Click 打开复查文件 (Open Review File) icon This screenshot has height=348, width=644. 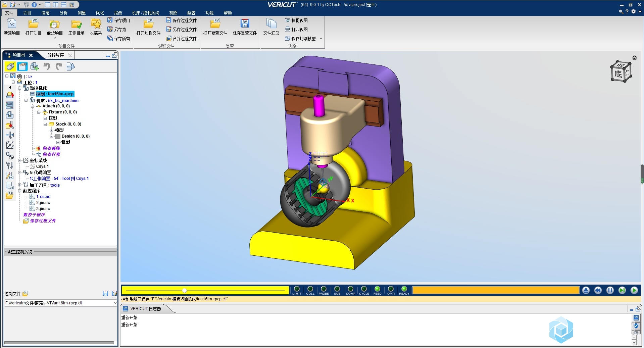[x=215, y=27]
